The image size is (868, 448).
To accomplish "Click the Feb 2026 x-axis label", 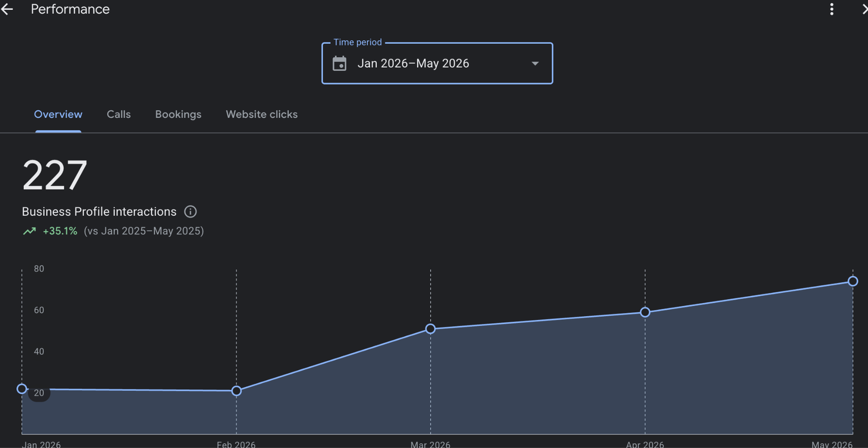I will point(236,444).
